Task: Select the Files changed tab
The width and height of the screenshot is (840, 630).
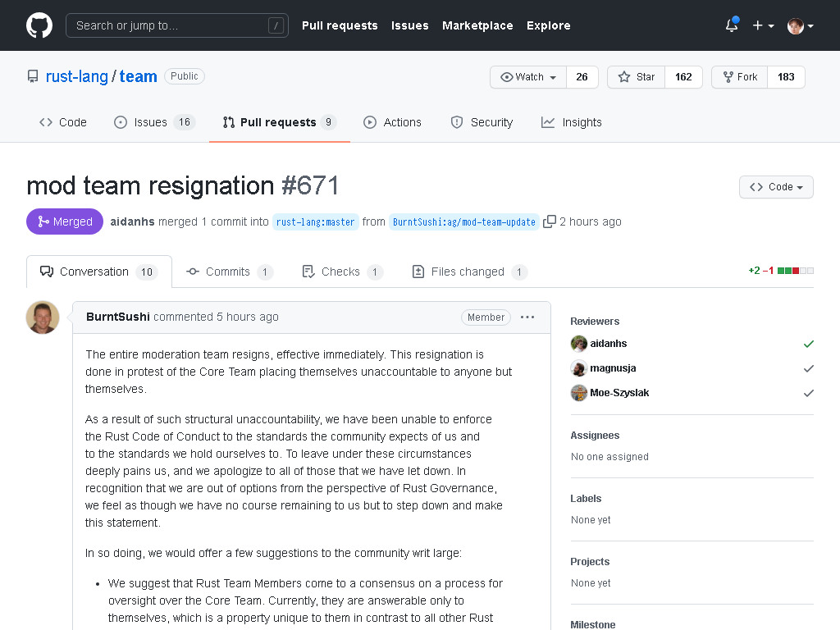Action: pyautogui.click(x=470, y=272)
